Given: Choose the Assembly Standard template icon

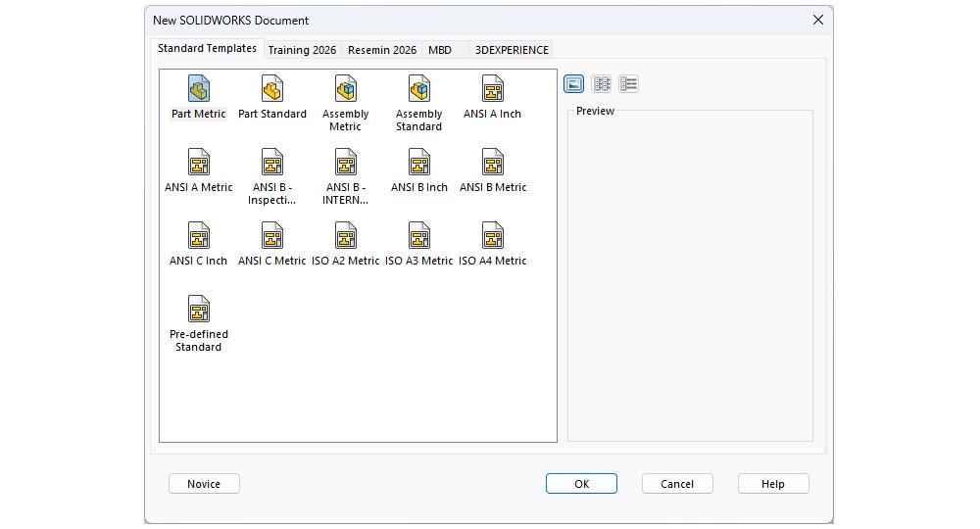Looking at the screenshot, I should pyautogui.click(x=419, y=89).
